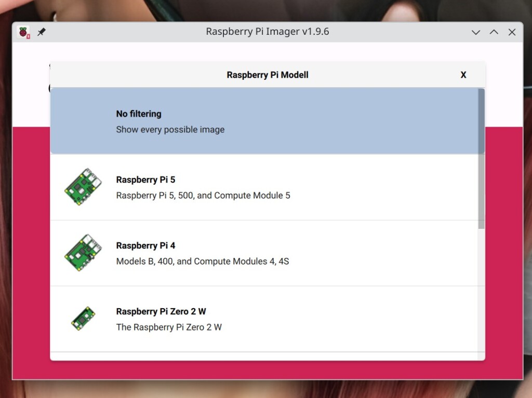Select the Raspberry Pi Zero 2 W title
The image size is (532, 398).
161,311
